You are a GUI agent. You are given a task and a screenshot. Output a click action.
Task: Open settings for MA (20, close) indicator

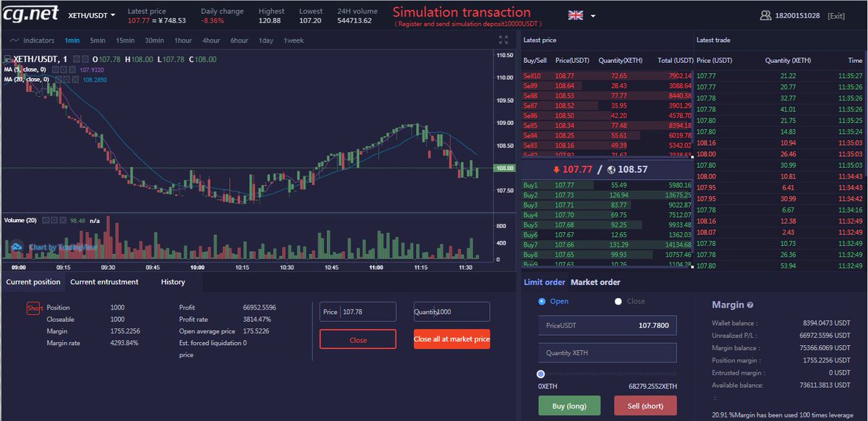(x=67, y=79)
